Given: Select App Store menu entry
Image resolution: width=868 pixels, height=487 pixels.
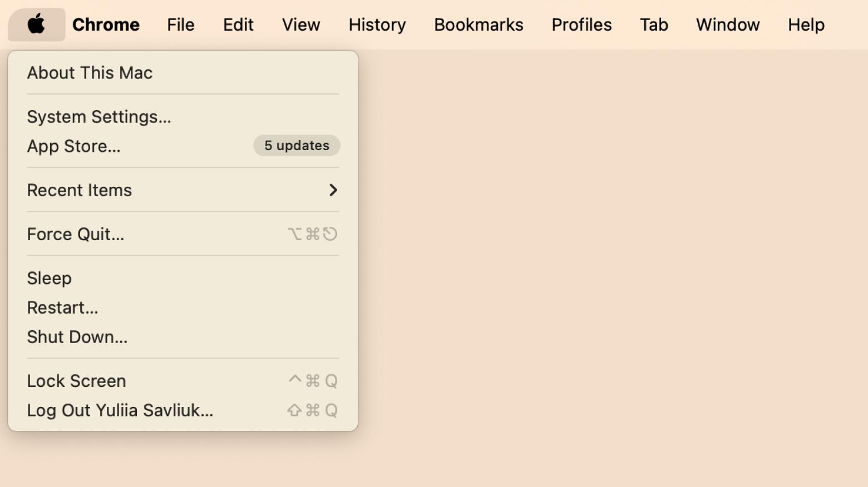Looking at the screenshot, I should (74, 146).
